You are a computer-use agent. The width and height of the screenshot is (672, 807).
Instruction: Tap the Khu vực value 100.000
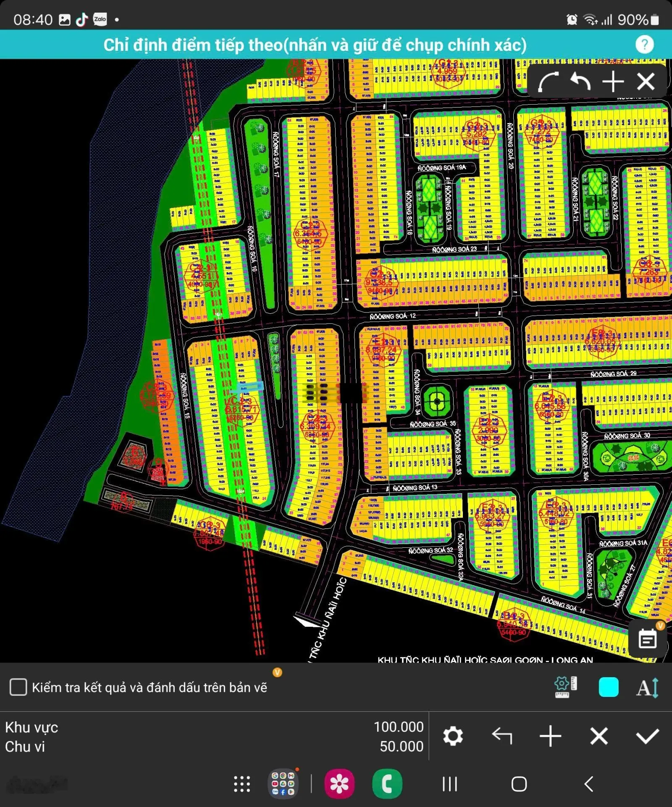pyautogui.click(x=399, y=727)
